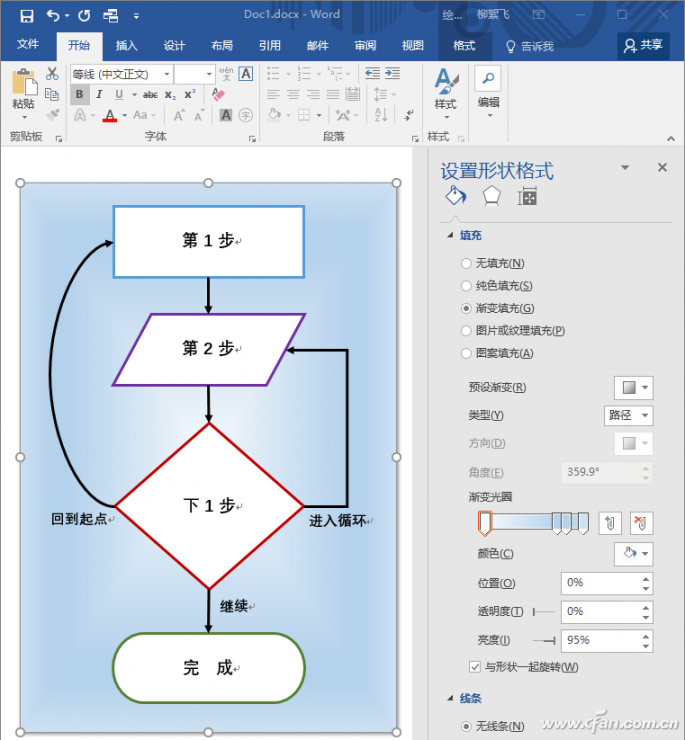Center text alignment icon

293,94
